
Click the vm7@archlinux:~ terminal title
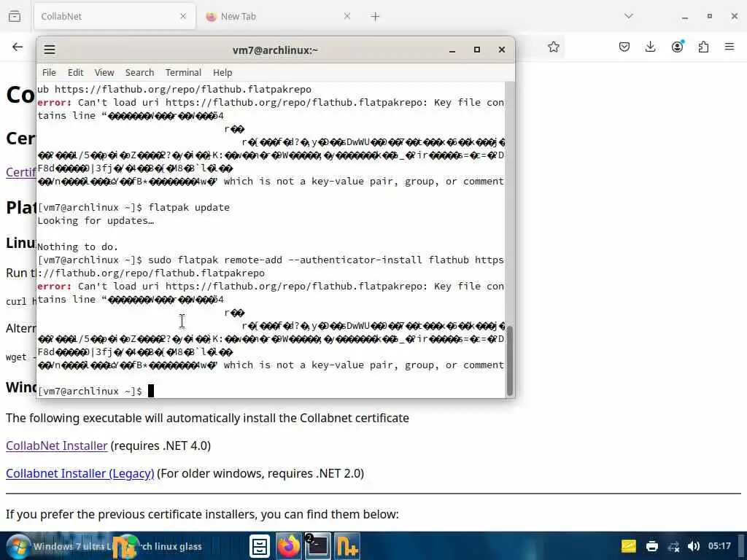(275, 50)
